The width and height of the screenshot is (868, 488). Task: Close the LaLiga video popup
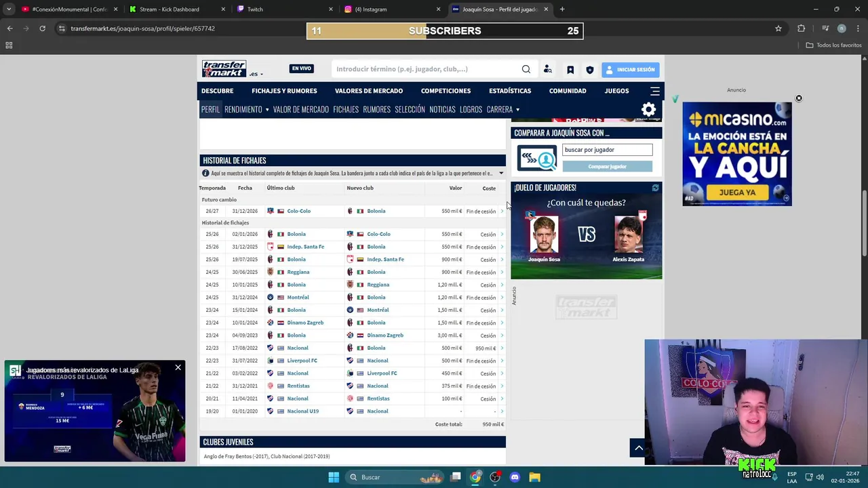coord(178,367)
